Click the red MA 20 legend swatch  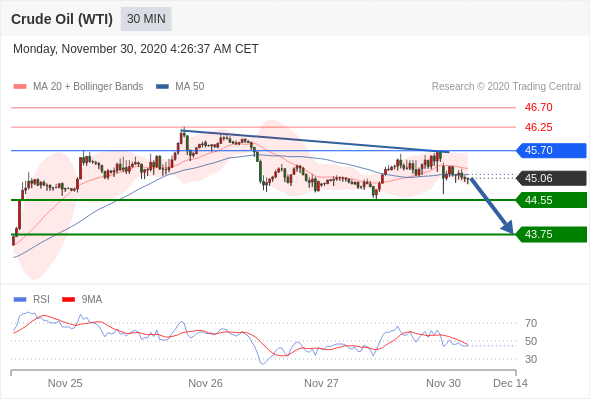pyautogui.click(x=20, y=87)
